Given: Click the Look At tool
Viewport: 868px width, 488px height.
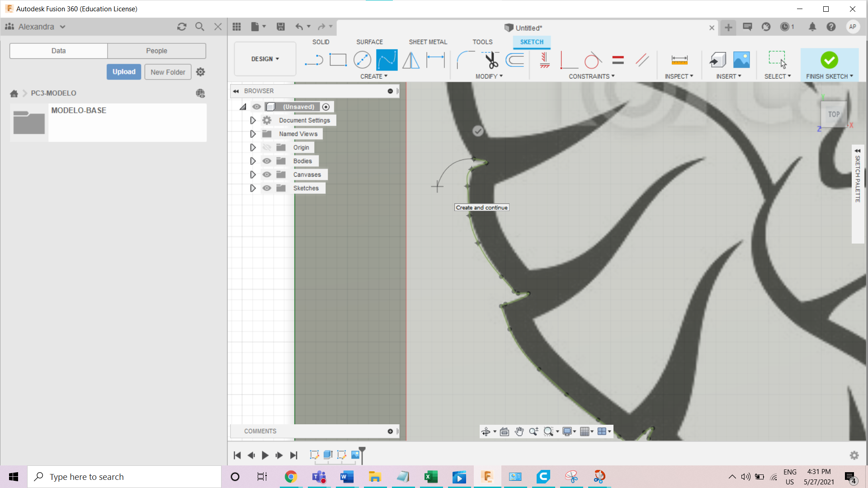Looking at the screenshot, I should pyautogui.click(x=505, y=432).
